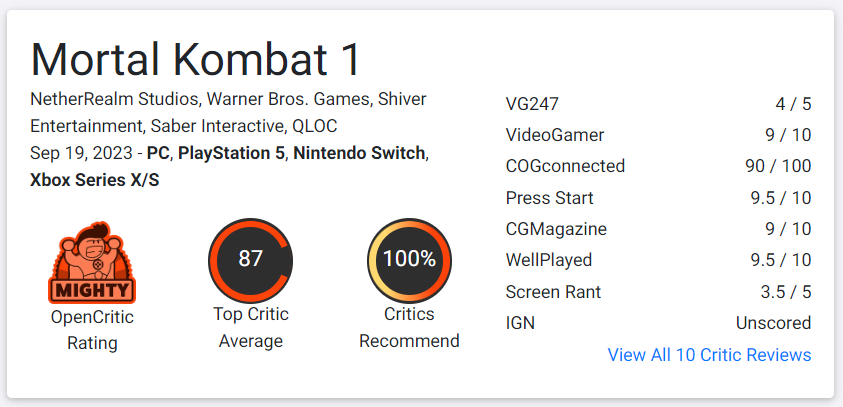The height and width of the screenshot is (407, 843).
Task: Select the Xbox Series X/S platform
Action: [x=95, y=180]
